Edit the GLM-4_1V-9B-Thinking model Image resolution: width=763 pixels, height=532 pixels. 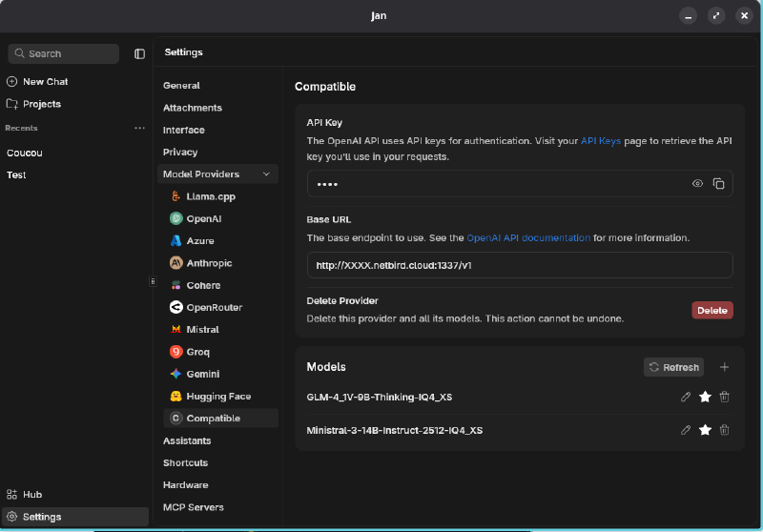(x=686, y=398)
